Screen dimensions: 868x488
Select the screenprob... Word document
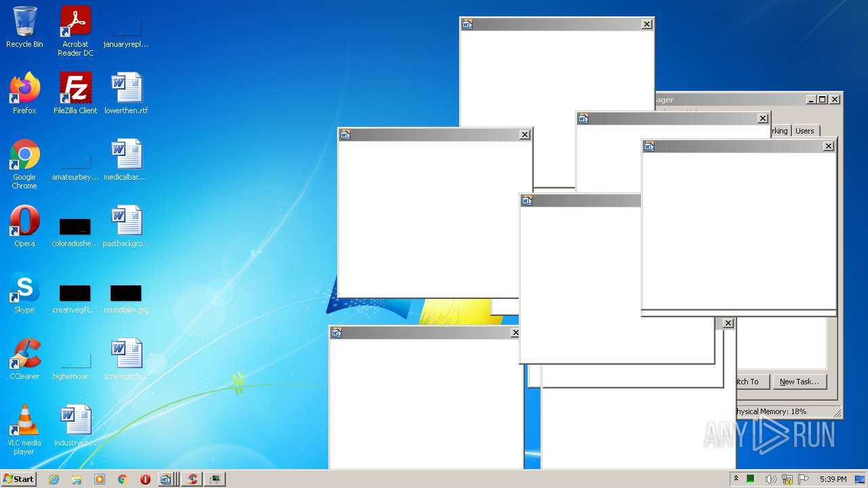(x=126, y=359)
